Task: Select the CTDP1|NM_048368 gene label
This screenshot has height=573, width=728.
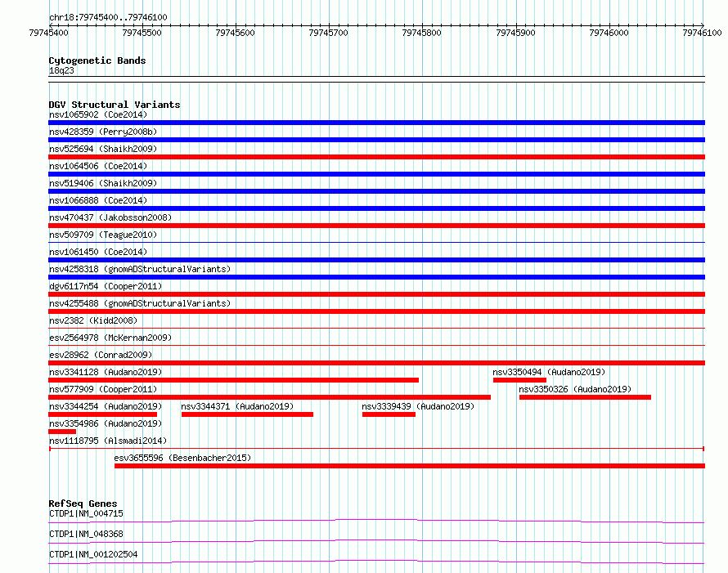Action: [87, 534]
